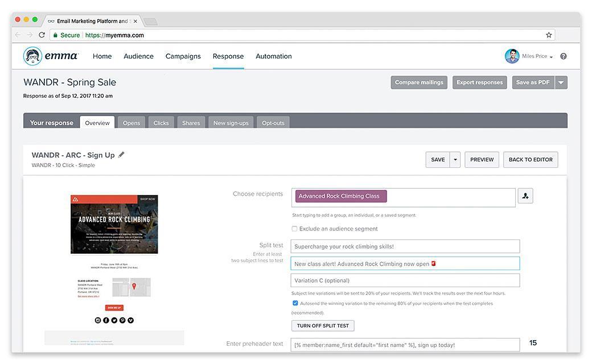Click Turn Off Split Test
The width and height of the screenshot is (592, 364).
click(x=322, y=325)
